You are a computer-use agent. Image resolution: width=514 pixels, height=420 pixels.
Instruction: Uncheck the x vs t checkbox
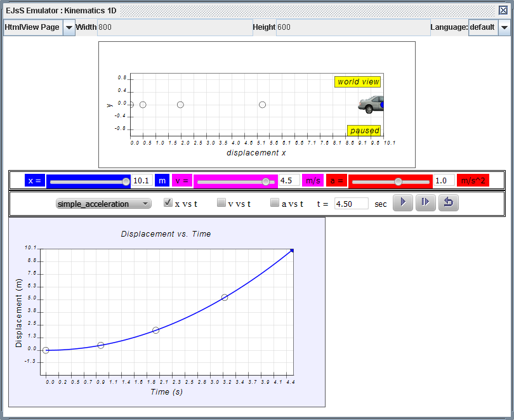[x=168, y=203]
